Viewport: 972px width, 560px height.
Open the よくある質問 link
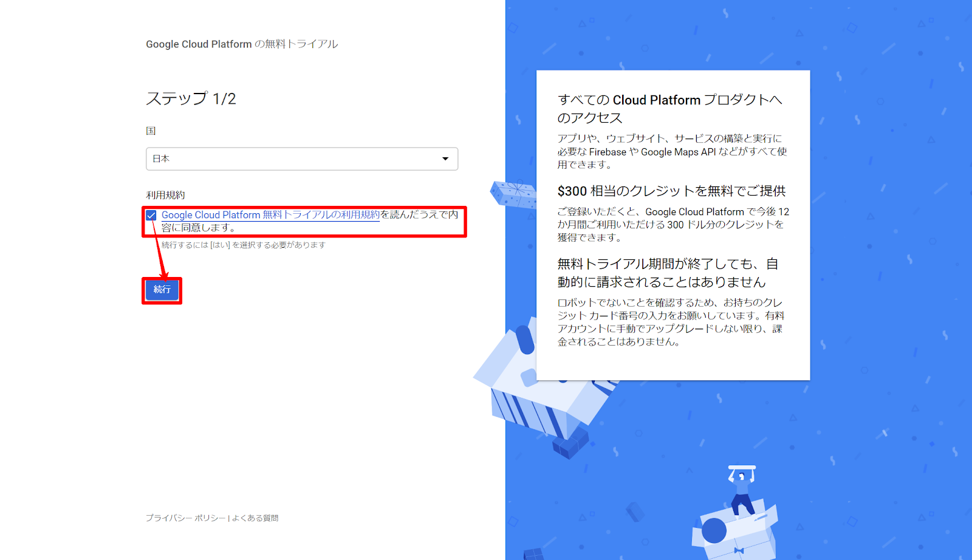tap(255, 518)
